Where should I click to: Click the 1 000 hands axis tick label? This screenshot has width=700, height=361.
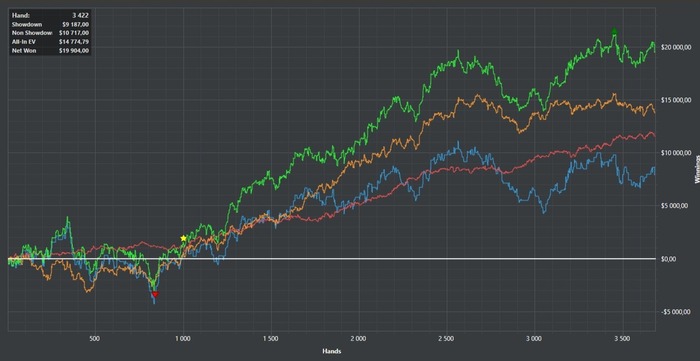183,339
